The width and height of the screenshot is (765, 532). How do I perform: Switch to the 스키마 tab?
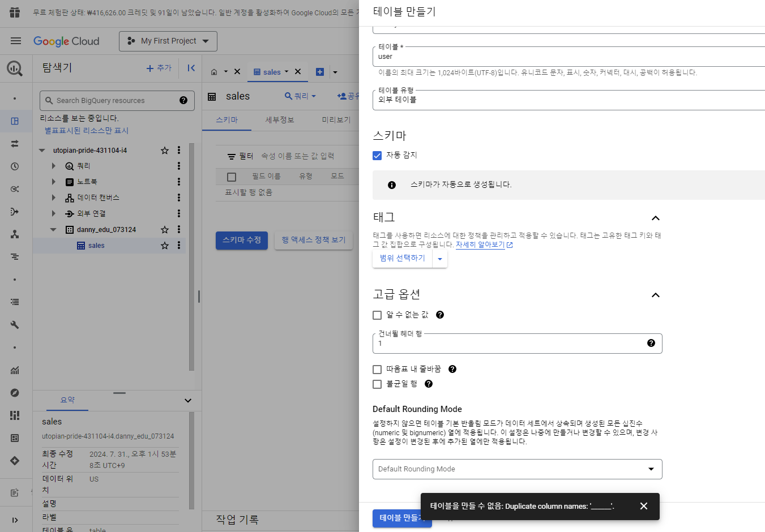(226, 120)
